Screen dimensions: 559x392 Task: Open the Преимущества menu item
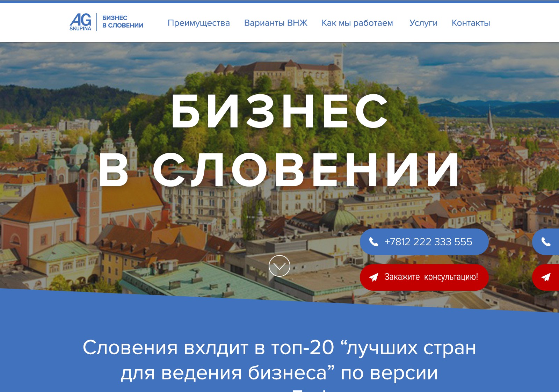(x=199, y=23)
